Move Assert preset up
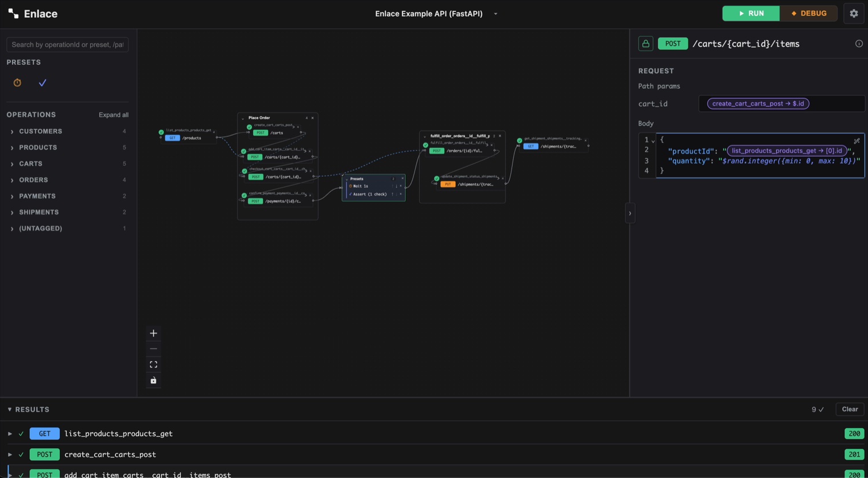The width and height of the screenshot is (868, 478). (393, 194)
